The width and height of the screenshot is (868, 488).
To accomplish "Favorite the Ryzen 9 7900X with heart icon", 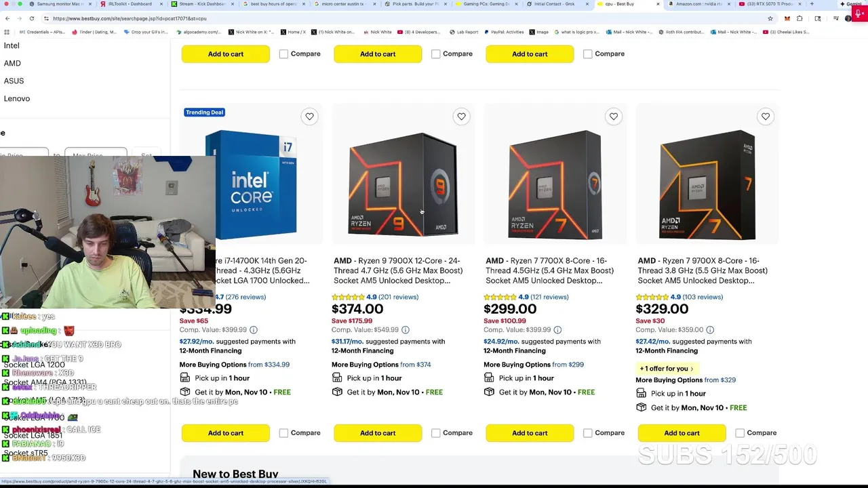I will 461,117.
